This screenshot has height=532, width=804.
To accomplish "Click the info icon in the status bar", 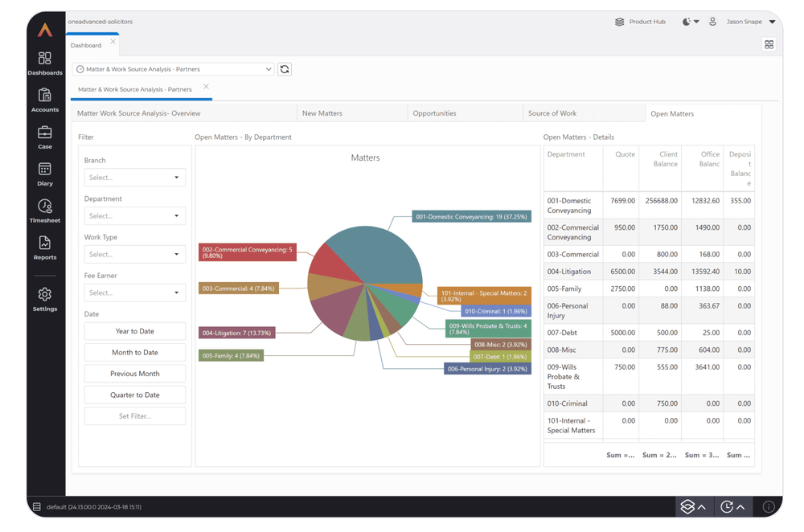I will 769,507.
